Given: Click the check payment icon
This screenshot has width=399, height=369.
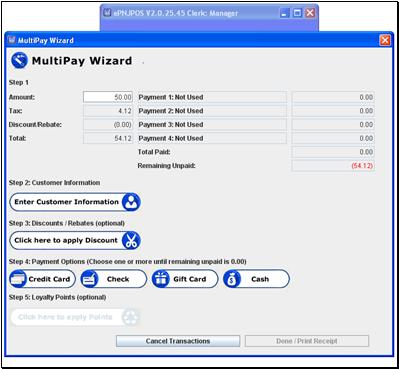Looking at the screenshot, I should coord(89,279).
